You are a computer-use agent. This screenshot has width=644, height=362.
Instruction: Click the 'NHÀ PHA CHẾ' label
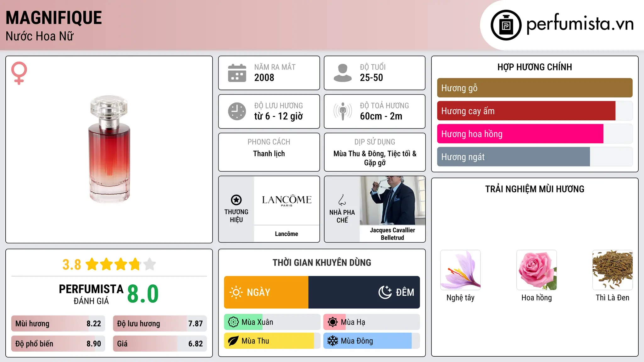click(342, 216)
